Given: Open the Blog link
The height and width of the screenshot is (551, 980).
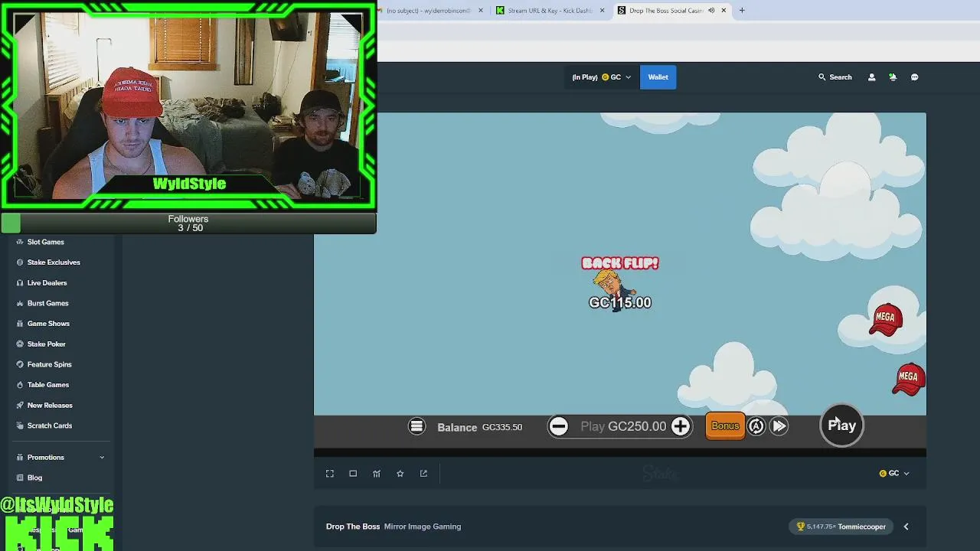Looking at the screenshot, I should pyautogui.click(x=34, y=478).
